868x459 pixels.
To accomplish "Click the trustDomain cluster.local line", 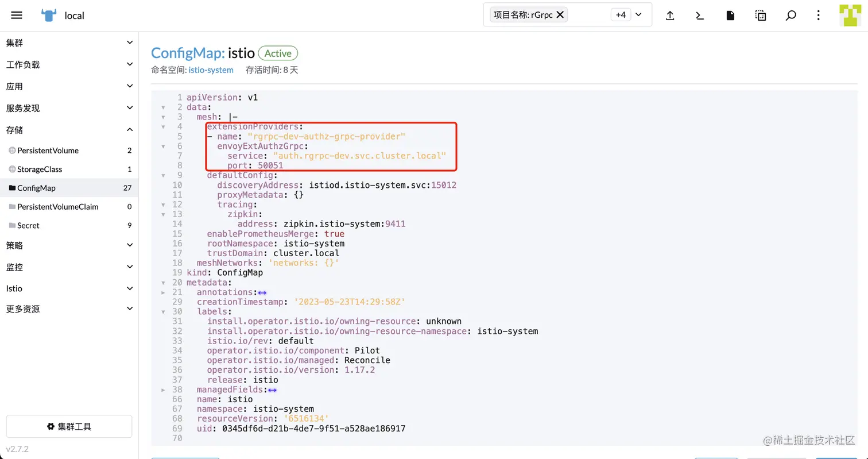I will coord(273,253).
